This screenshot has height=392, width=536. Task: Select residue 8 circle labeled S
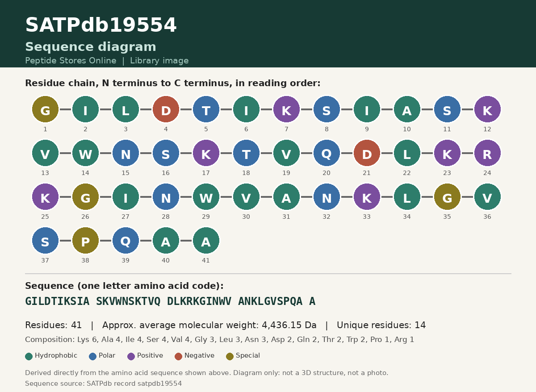pos(327,109)
